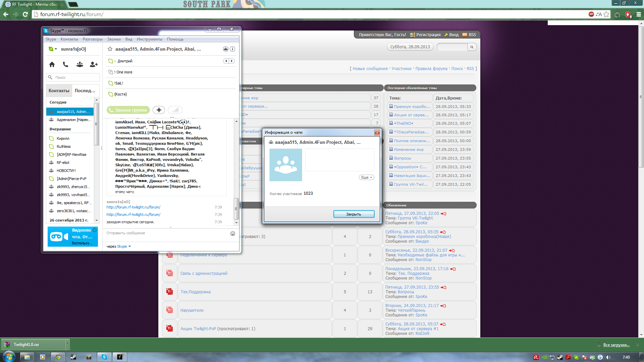The height and width of the screenshot is (362, 644).
Task: Click the Skype phone dial icon
Action: click(x=65, y=64)
